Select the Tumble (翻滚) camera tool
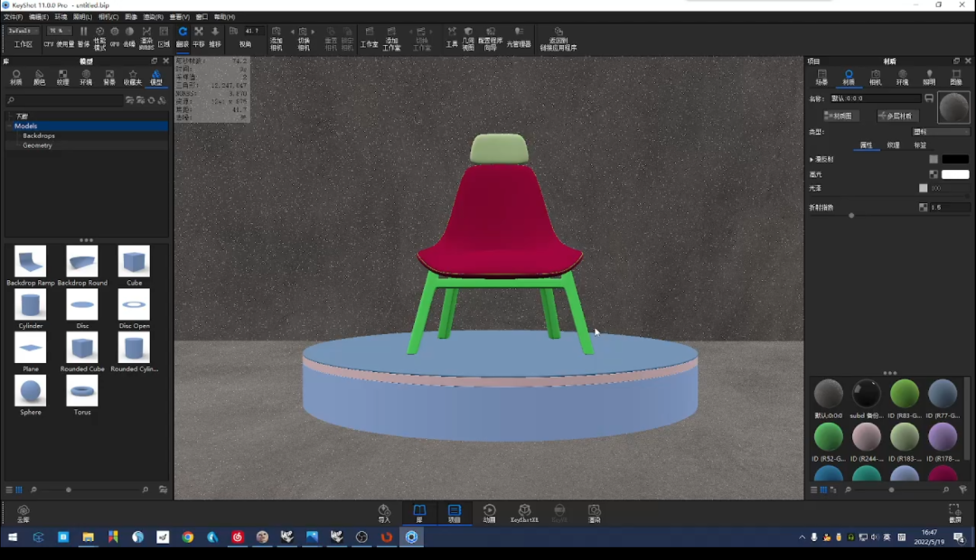 tap(183, 37)
